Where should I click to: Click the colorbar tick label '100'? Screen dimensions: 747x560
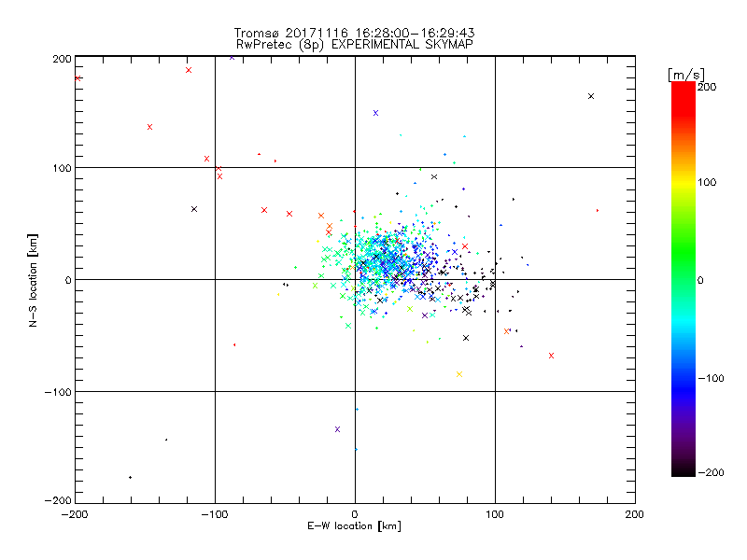(707, 182)
